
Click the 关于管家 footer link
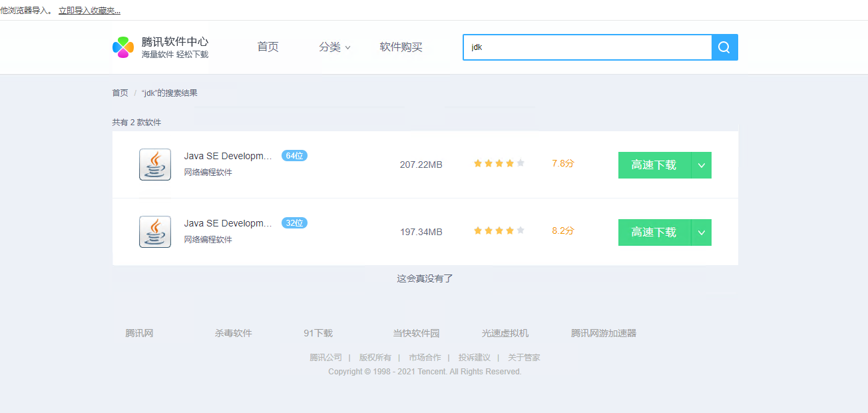[524, 358]
